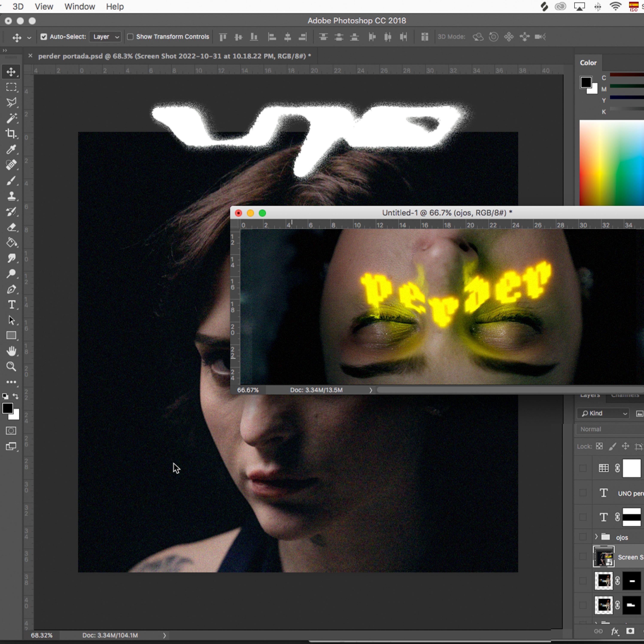Screen dimensions: 644x644
Task: Select the Horizontal Type tool
Action: [x=11, y=305]
